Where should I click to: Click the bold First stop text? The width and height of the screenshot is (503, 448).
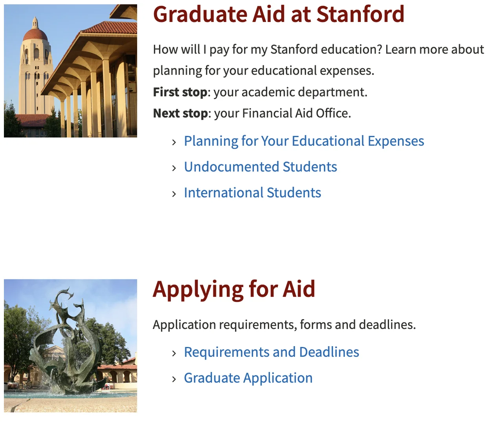180,92
